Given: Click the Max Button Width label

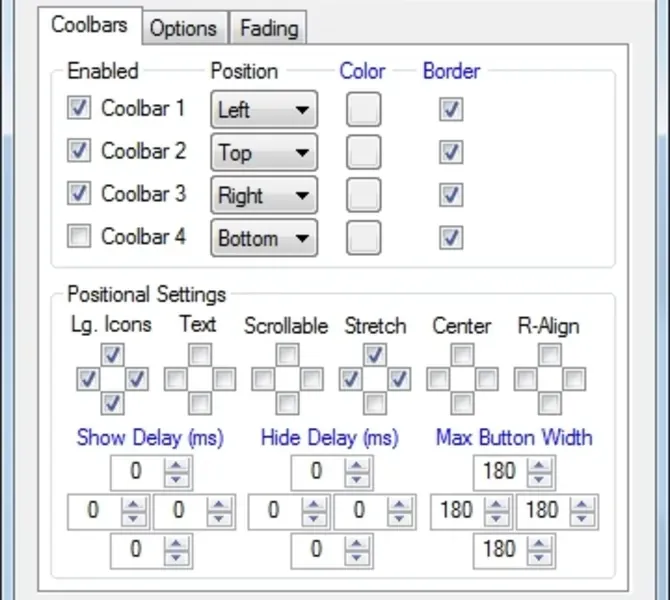Looking at the screenshot, I should point(514,438).
